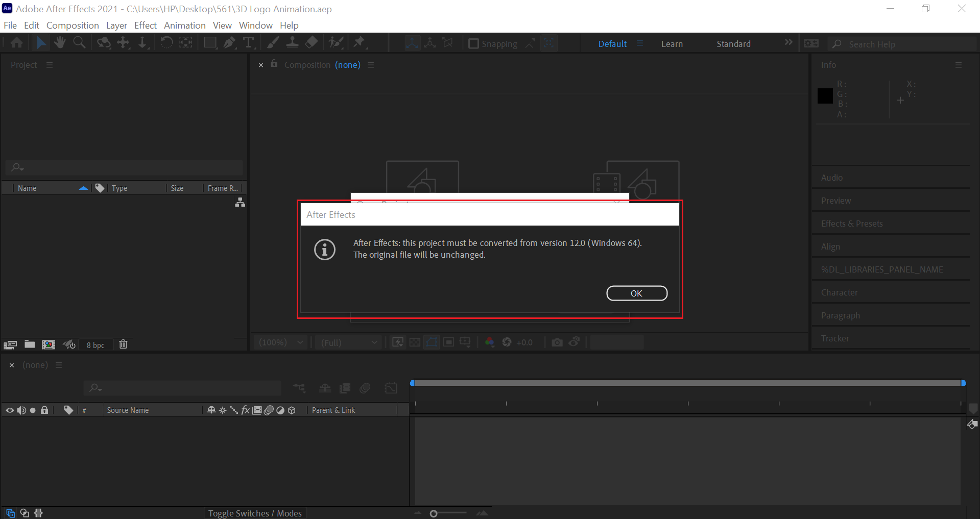
Task: Click the composition mini-flowchart icon in timeline
Action: point(299,388)
